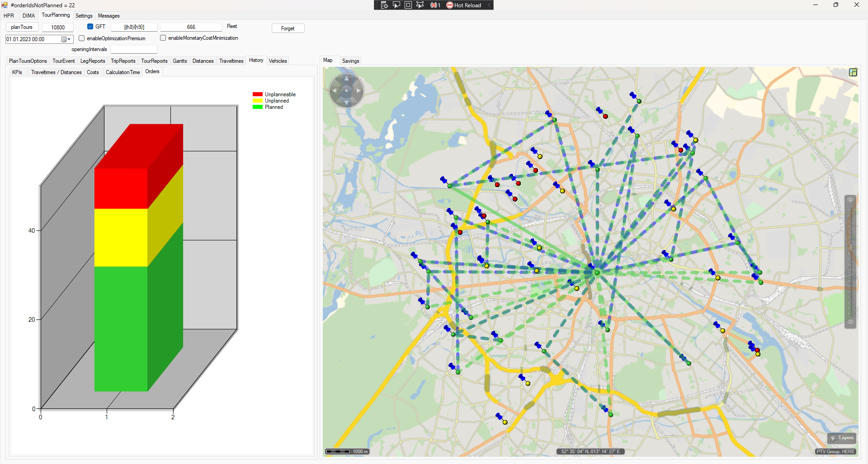Click the map overview toggle icon
This screenshot has height=464, width=868.
click(853, 72)
